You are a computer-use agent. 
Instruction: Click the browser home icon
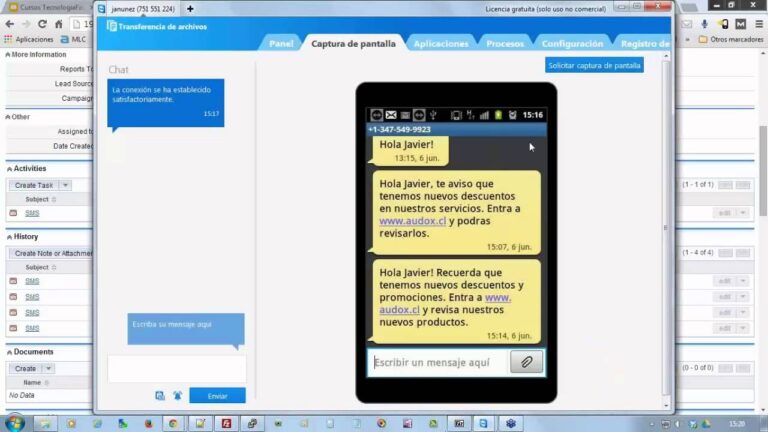tap(59, 24)
